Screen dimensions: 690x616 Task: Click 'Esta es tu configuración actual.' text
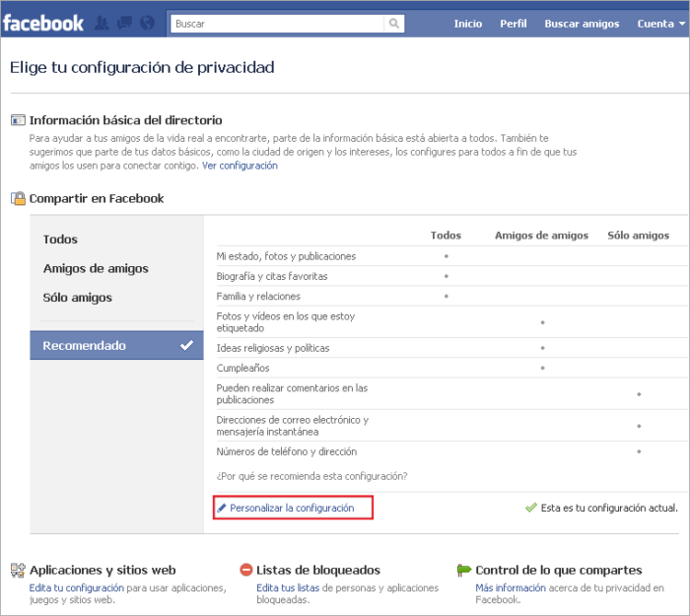pyautogui.click(x=609, y=508)
